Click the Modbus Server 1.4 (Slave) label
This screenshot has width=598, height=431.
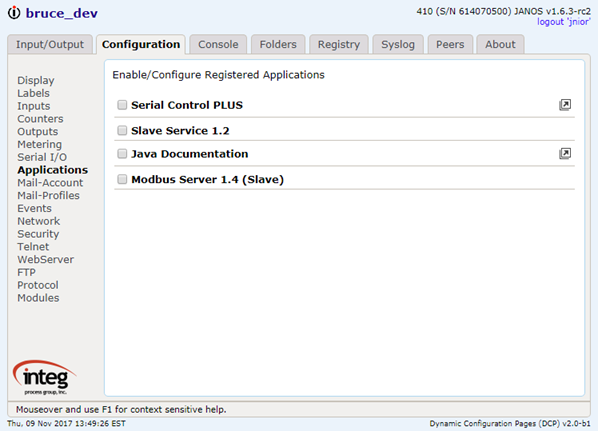[x=207, y=179]
